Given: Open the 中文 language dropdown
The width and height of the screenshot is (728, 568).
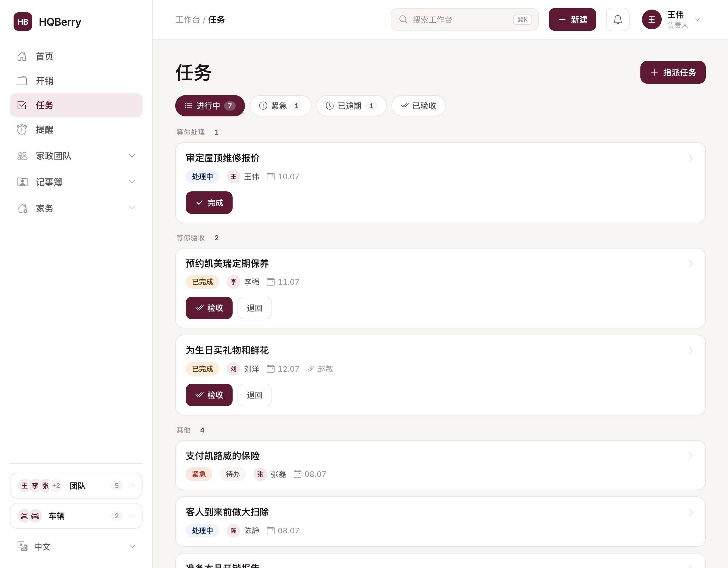Looking at the screenshot, I should (x=76, y=546).
